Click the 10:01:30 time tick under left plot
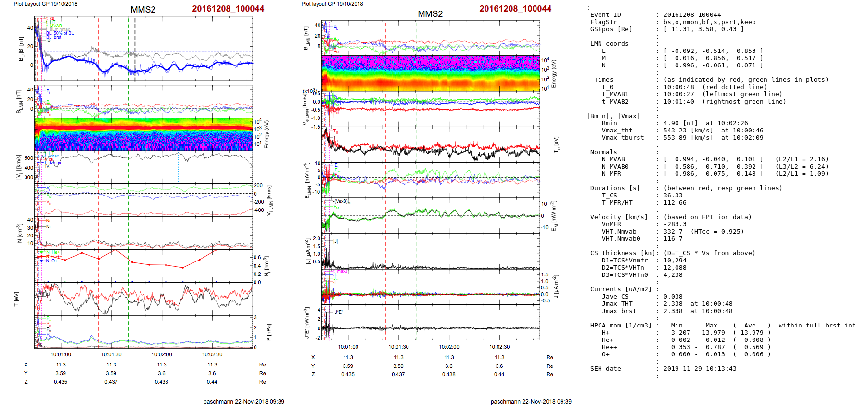 click(111, 354)
